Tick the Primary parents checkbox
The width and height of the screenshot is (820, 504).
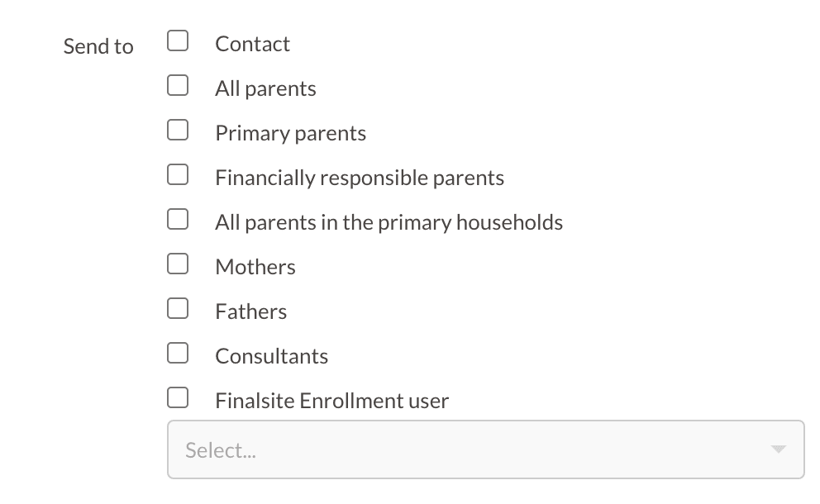(x=178, y=131)
